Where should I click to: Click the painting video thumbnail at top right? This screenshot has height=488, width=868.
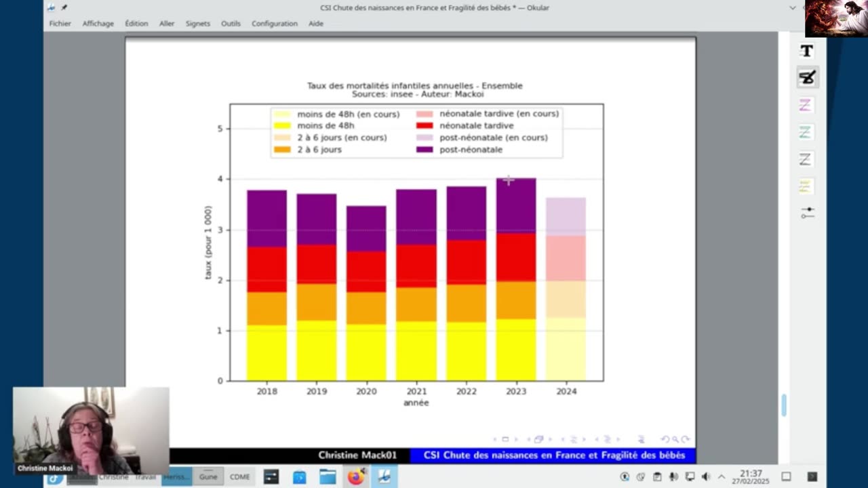point(836,18)
